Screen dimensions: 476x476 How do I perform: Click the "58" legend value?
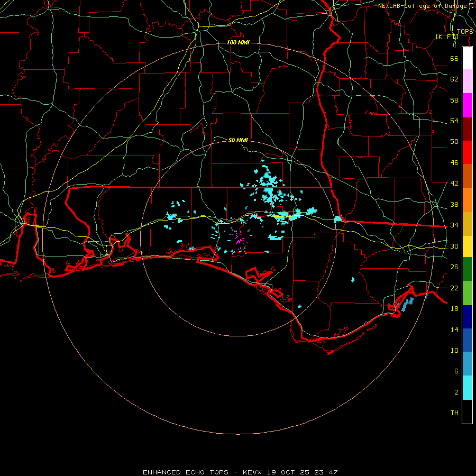point(454,100)
